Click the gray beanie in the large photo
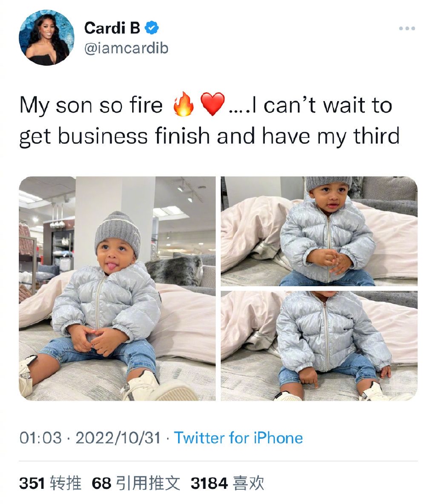 (x=117, y=232)
